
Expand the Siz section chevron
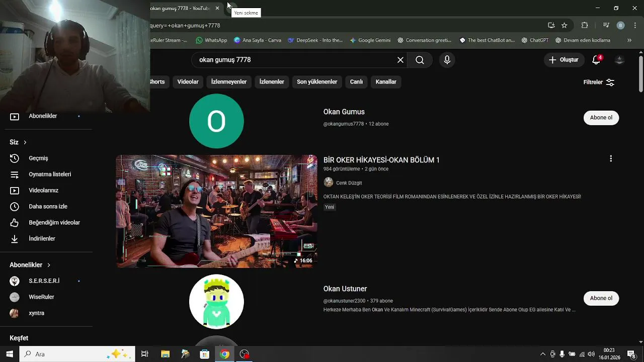25,142
